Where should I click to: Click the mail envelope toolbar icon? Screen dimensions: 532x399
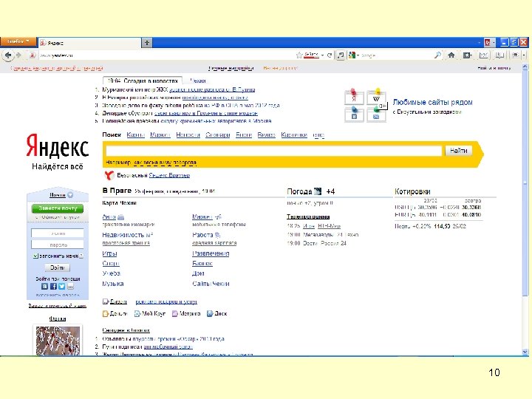pyautogui.click(x=483, y=55)
